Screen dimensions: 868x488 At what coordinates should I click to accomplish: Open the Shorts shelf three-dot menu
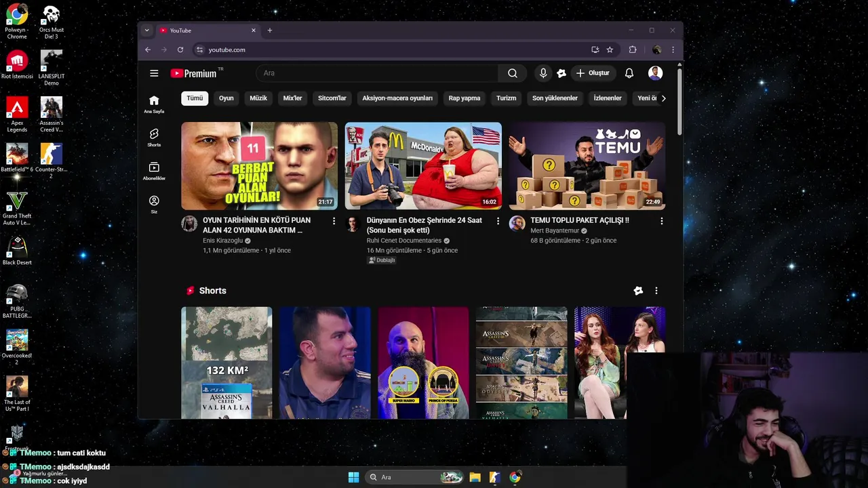point(656,291)
